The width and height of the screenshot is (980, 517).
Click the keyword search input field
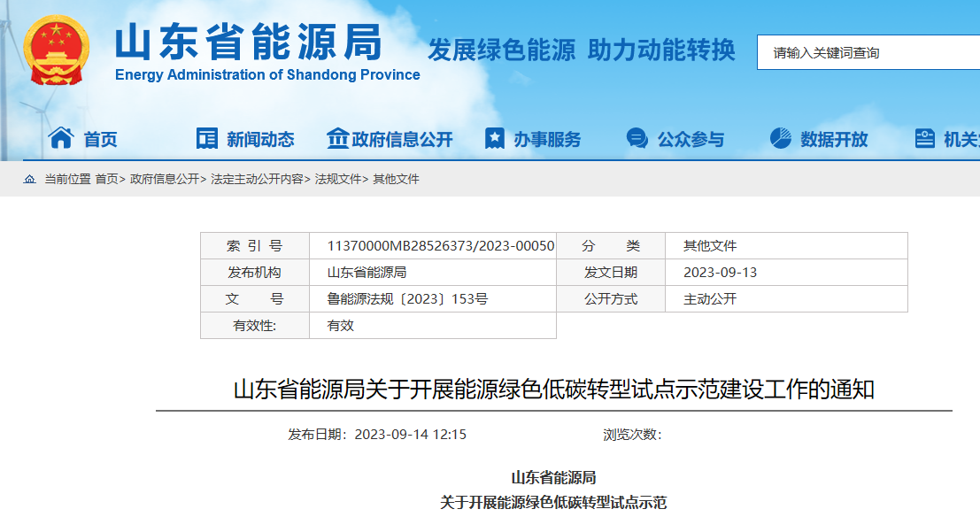[868, 53]
